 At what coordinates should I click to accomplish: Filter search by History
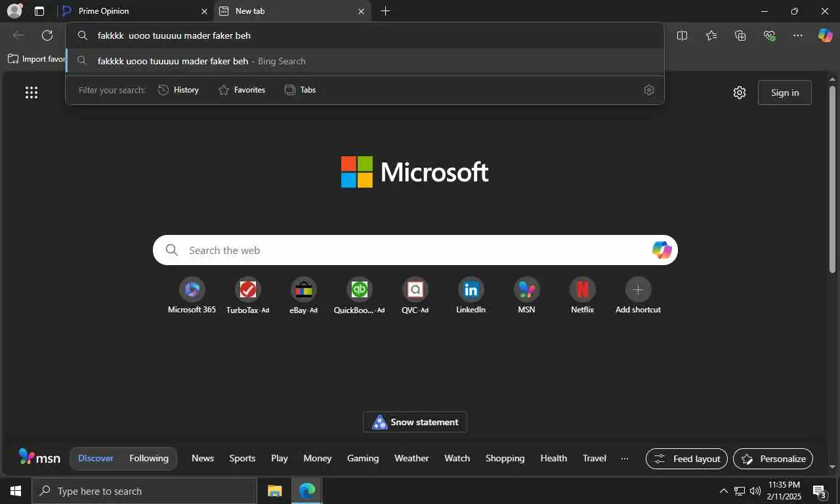[x=178, y=90]
